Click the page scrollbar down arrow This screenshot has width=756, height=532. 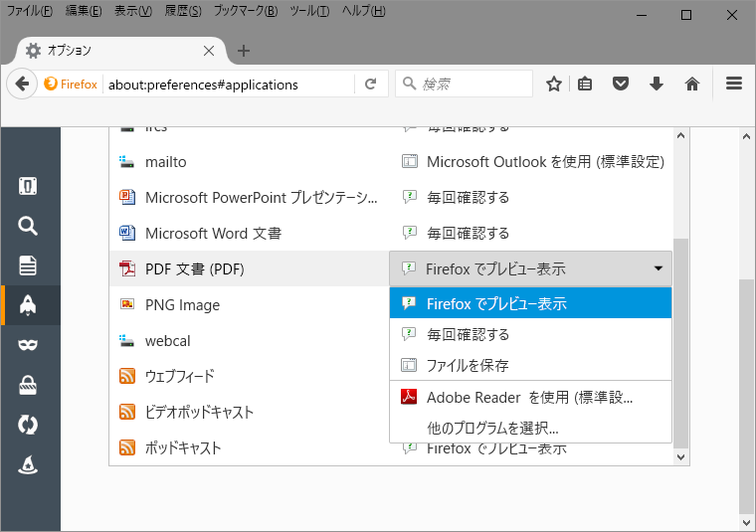[746, 522]
